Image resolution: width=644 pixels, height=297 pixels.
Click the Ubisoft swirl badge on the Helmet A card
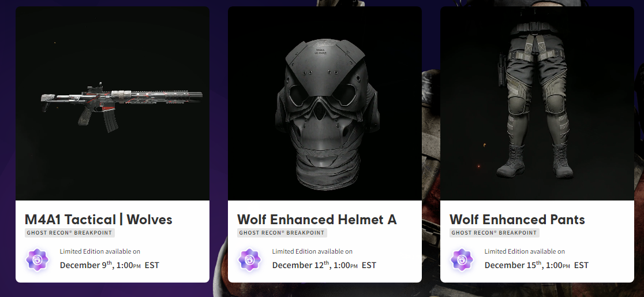[250, 259]
